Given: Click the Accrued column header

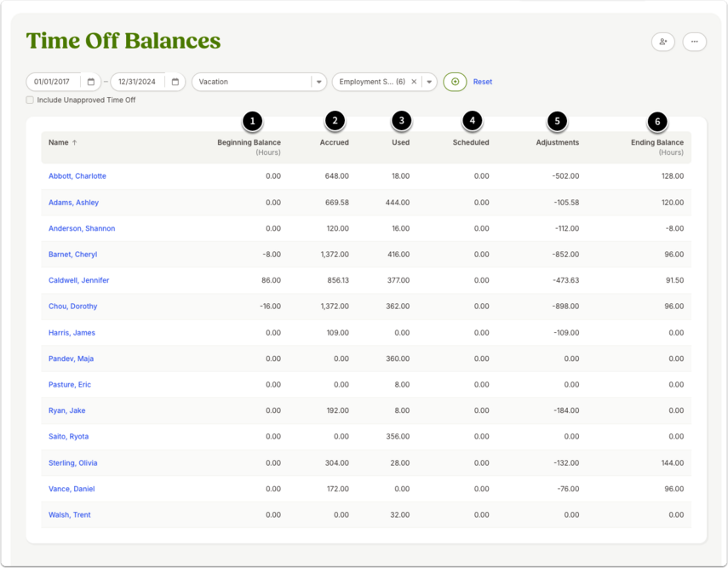Looking at the screenshot, I should tap(335, 142).
